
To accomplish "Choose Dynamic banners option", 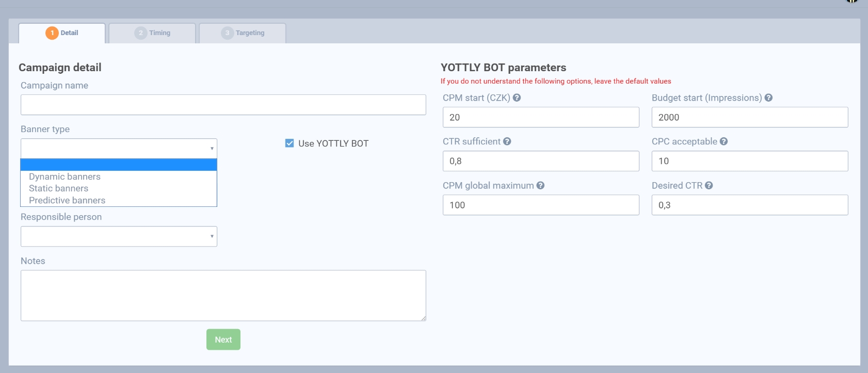I will (119, 176).
